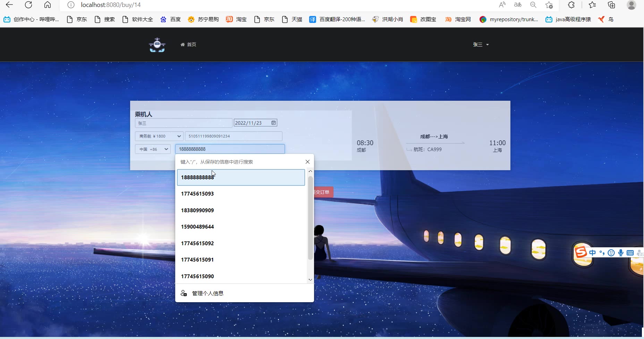Open the java高级程序猿 bookmark

click(x=568, y=19)
